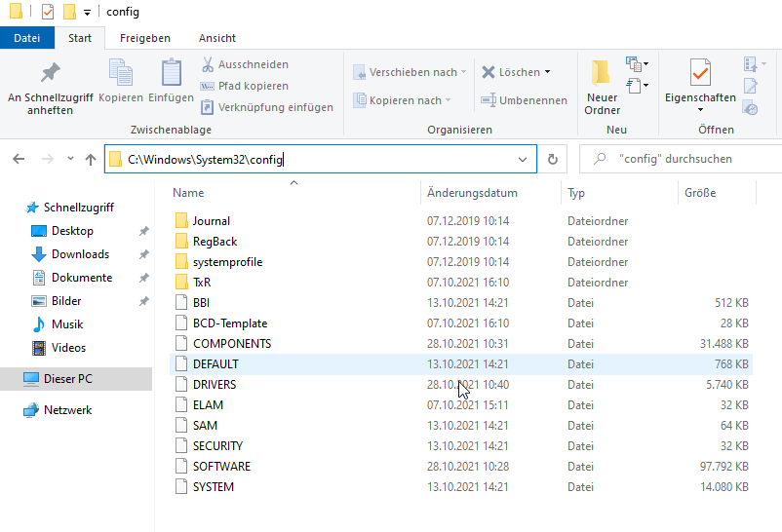Switch to the Freigeben tab

click(x=145, y=38)
